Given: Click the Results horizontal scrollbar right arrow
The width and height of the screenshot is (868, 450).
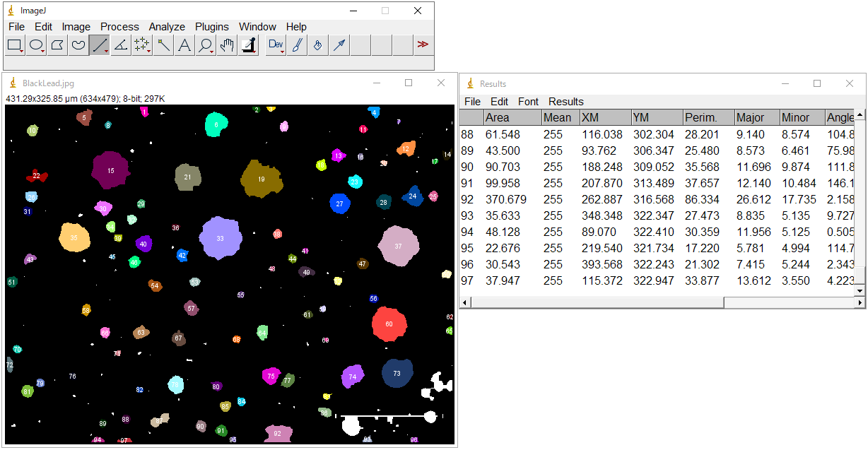Looking at the screenshot, I should point(860,302).
